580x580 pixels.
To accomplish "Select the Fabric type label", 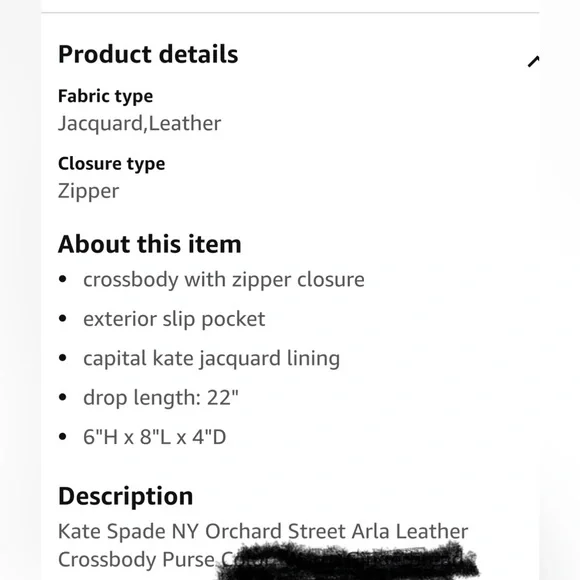I will (105, 97).
